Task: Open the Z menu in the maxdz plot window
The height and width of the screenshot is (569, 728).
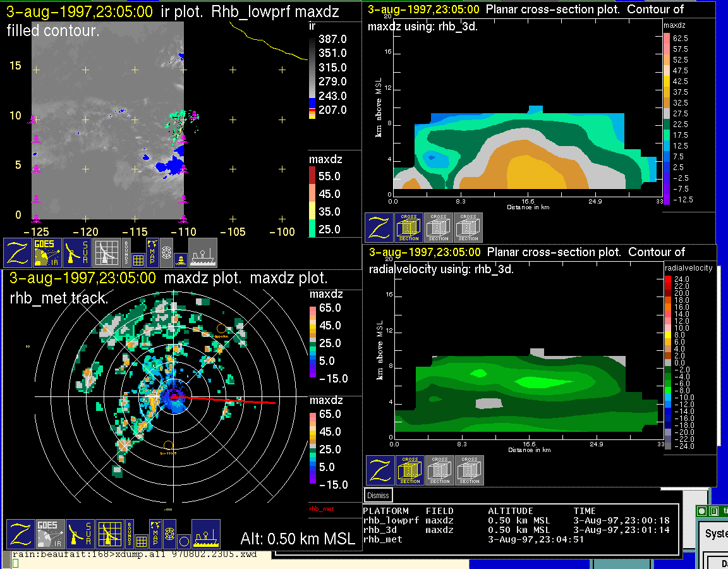Action: (20, 534)
